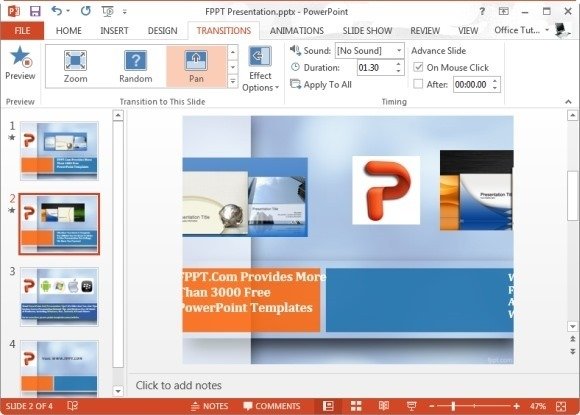
Task: Open the Sound combo box
Action: pyautogui.click(x=369, y=51)
